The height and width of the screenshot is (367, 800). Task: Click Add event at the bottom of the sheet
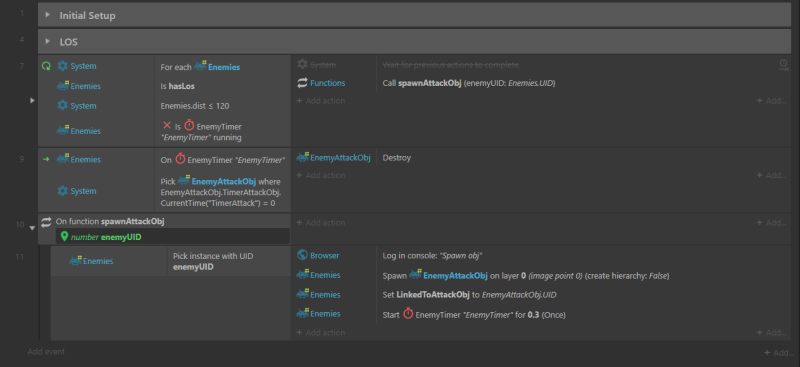[x=46, y=352]
